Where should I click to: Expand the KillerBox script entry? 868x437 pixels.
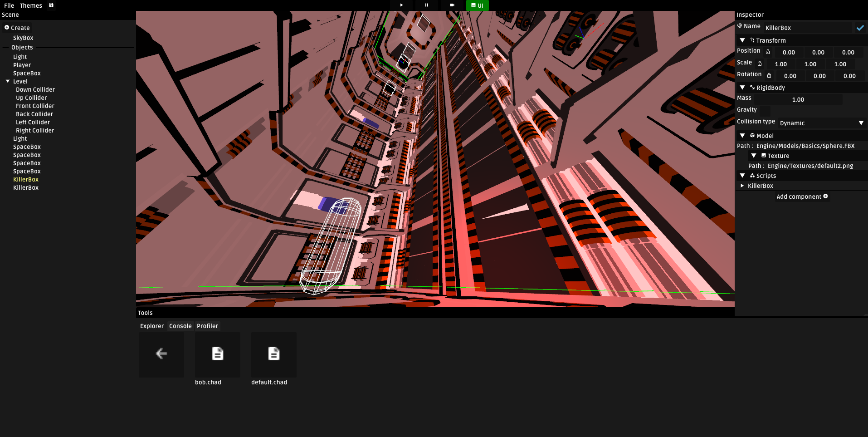click(742, 186)
